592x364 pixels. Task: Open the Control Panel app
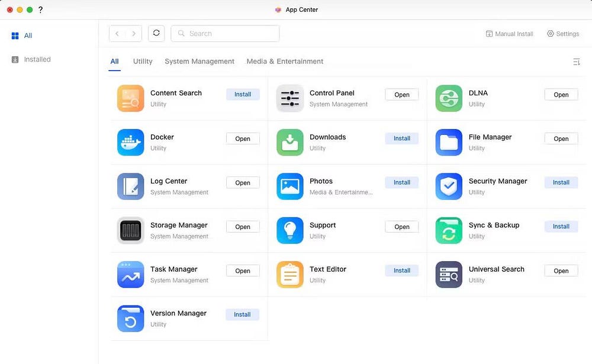pyautogui.click(x=402, y=95)
